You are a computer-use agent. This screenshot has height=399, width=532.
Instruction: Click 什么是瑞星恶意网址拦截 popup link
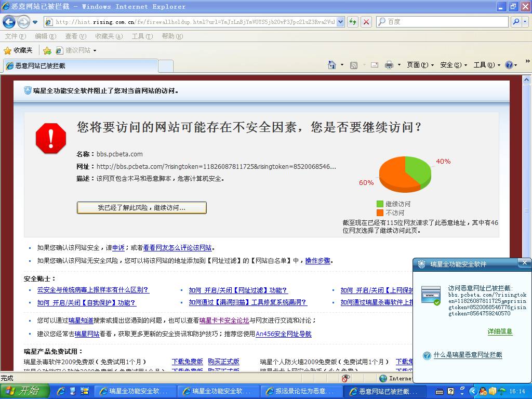(x=468, y=355)
